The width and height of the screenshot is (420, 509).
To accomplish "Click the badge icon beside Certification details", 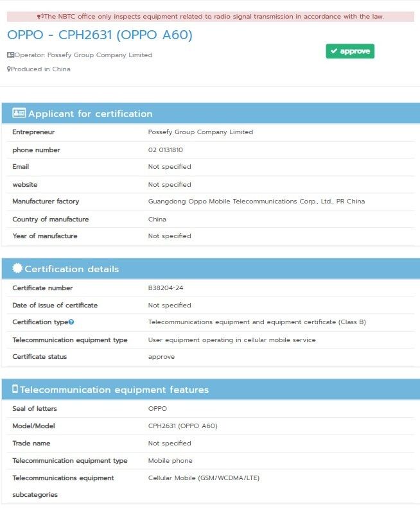I will point(17,269).
